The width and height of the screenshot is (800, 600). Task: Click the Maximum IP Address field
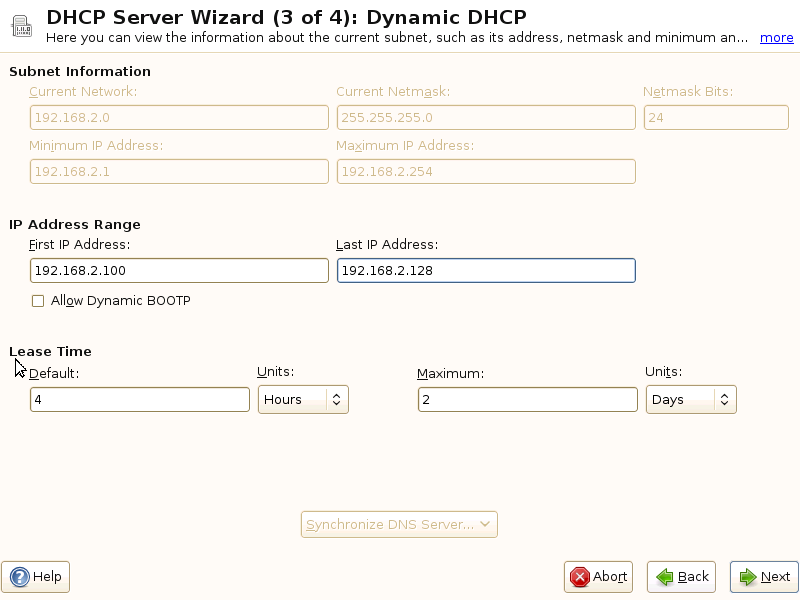(x=486, y=172)
